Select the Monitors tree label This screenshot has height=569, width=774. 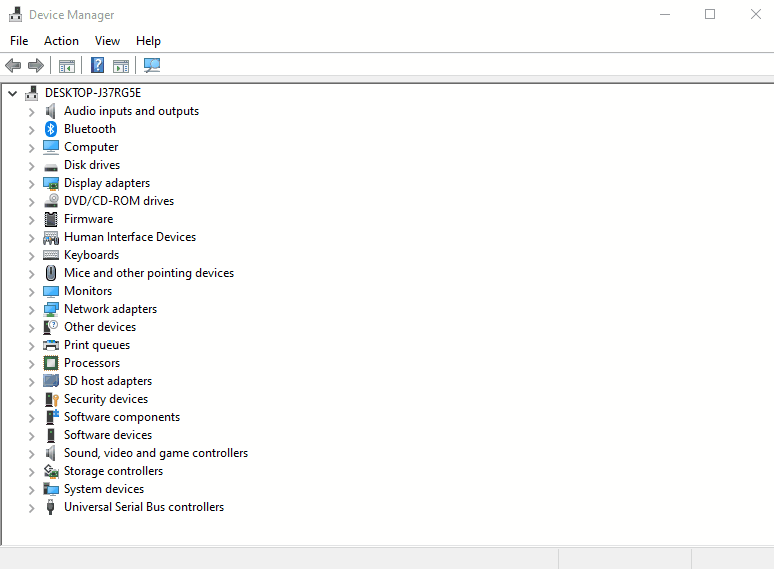click(88, 291)
